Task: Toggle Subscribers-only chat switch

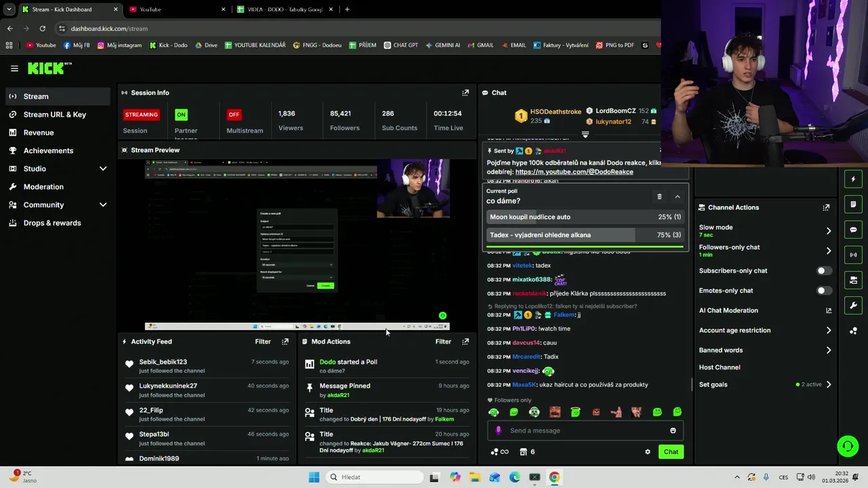Action: [x=824, y=270]
